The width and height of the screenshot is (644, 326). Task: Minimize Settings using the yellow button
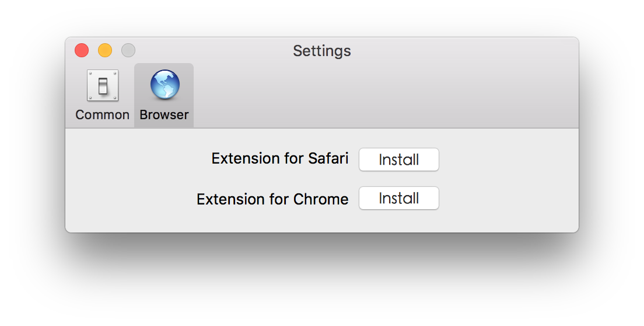click(x=105, y=51)
